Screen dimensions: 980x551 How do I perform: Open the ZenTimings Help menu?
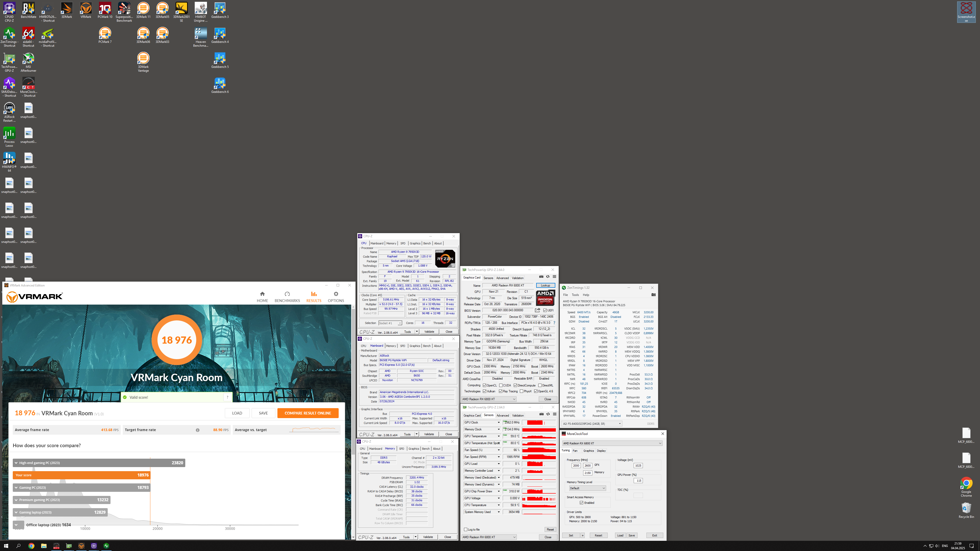[586, 295]
